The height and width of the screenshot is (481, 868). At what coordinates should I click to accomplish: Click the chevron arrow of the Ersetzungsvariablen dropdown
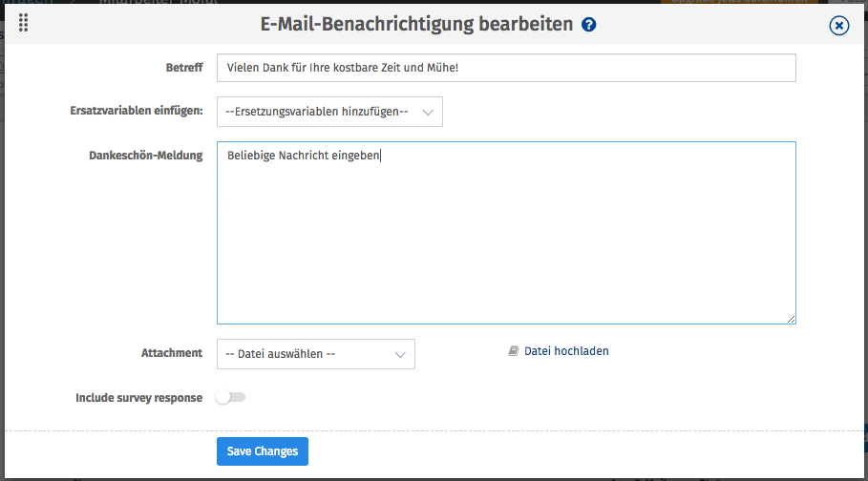tap(428, 113)
